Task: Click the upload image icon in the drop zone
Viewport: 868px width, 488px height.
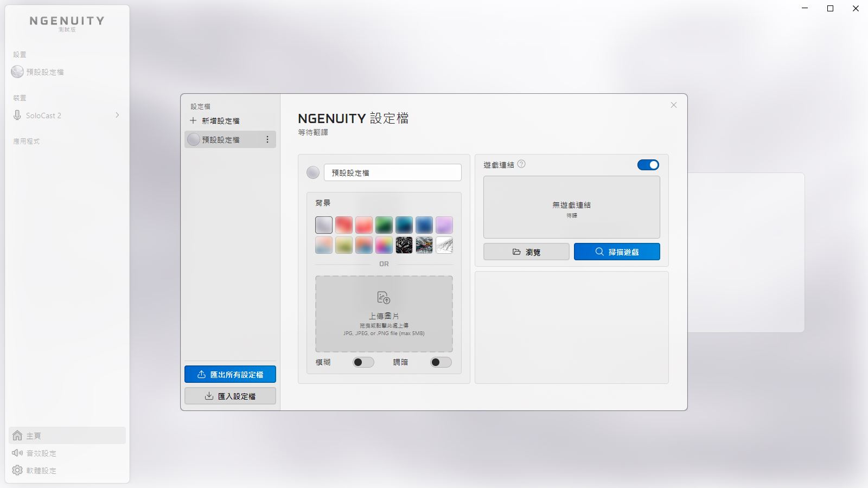Action: [384, 298]
